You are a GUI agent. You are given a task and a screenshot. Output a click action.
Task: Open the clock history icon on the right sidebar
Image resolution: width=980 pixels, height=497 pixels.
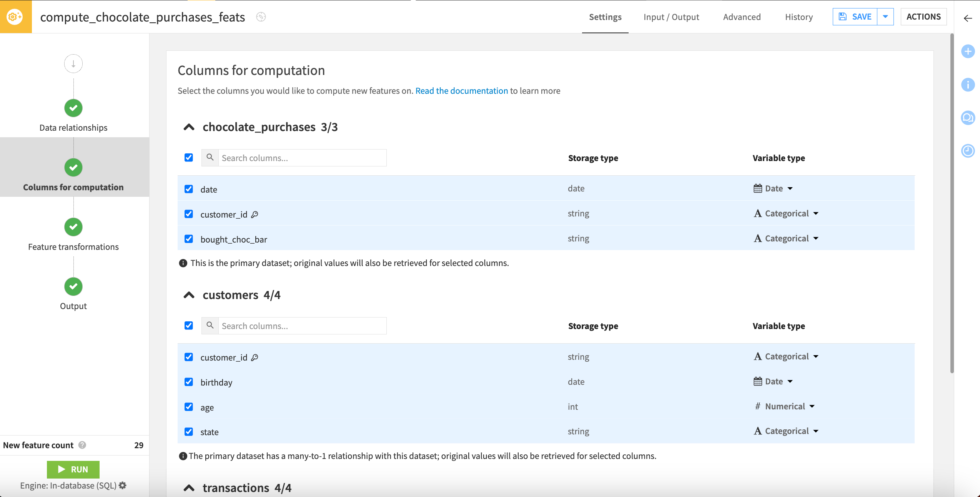coord(968,151)
